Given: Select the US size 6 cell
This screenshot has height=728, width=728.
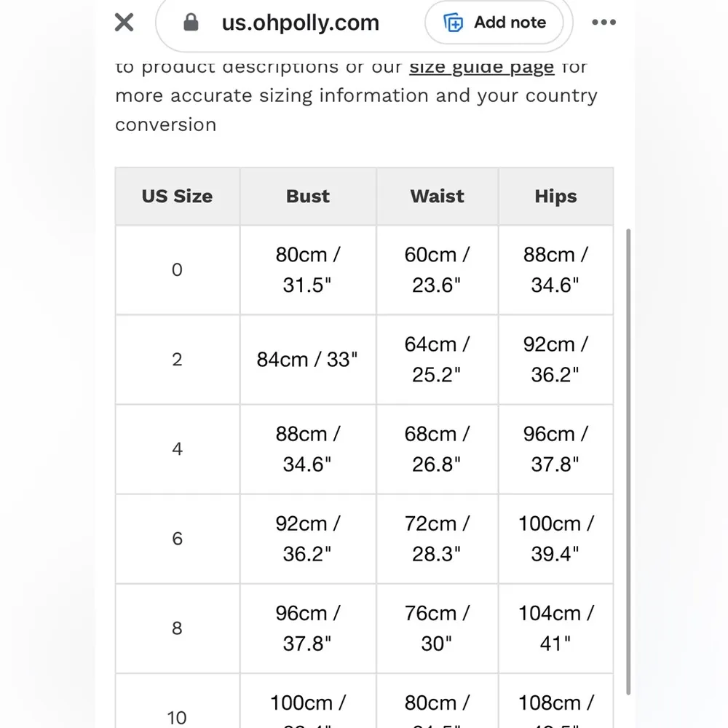Looking at the screenshot, I should click(x=177, y=539).
